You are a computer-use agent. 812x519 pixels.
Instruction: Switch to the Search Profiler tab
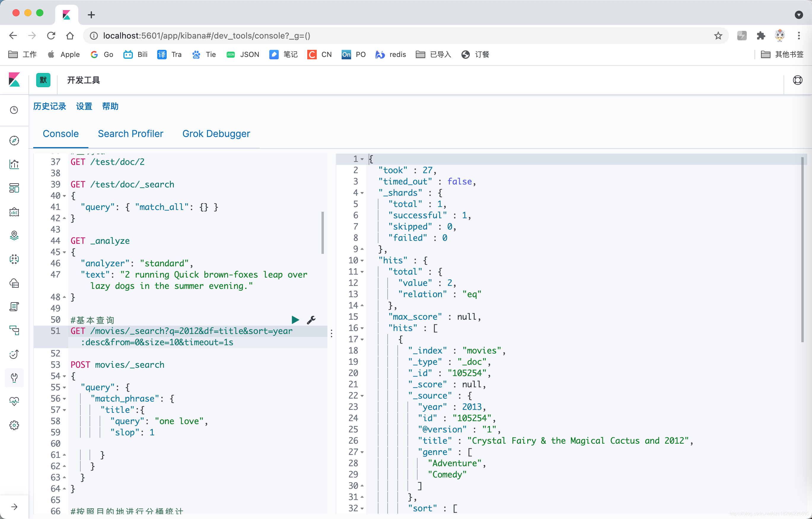coord(130,134)
